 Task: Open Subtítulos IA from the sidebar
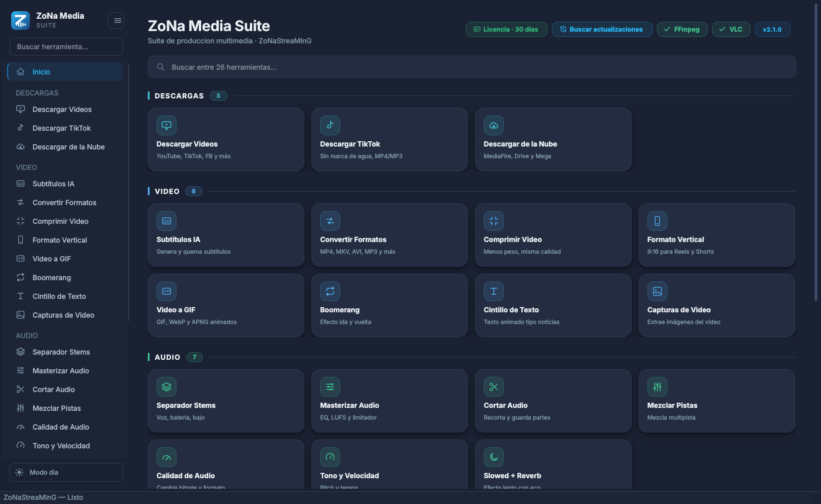tap(65, 184)
